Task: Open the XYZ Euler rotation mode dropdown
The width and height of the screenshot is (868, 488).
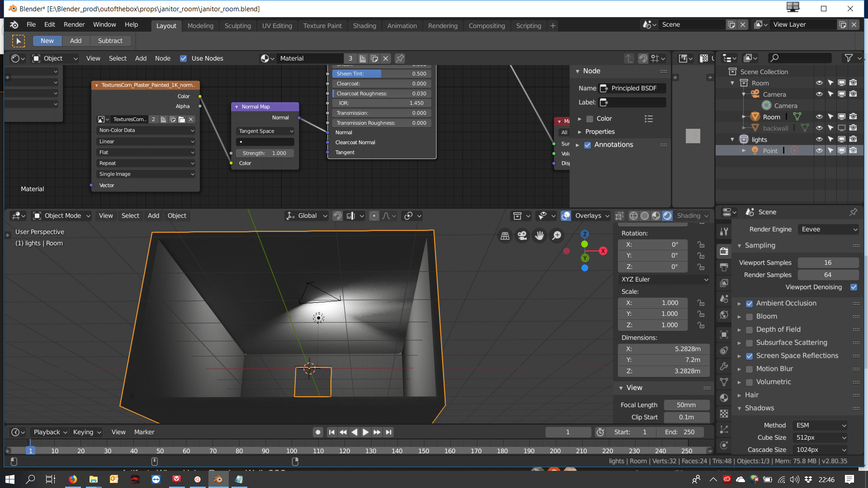Action: (x=664, y=279)
